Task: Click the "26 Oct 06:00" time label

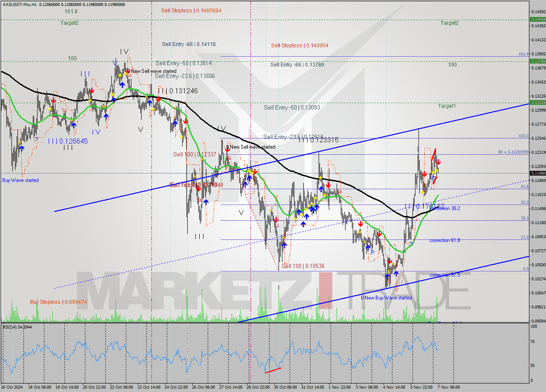Action: pyautogui.click(x=203, y=387)
